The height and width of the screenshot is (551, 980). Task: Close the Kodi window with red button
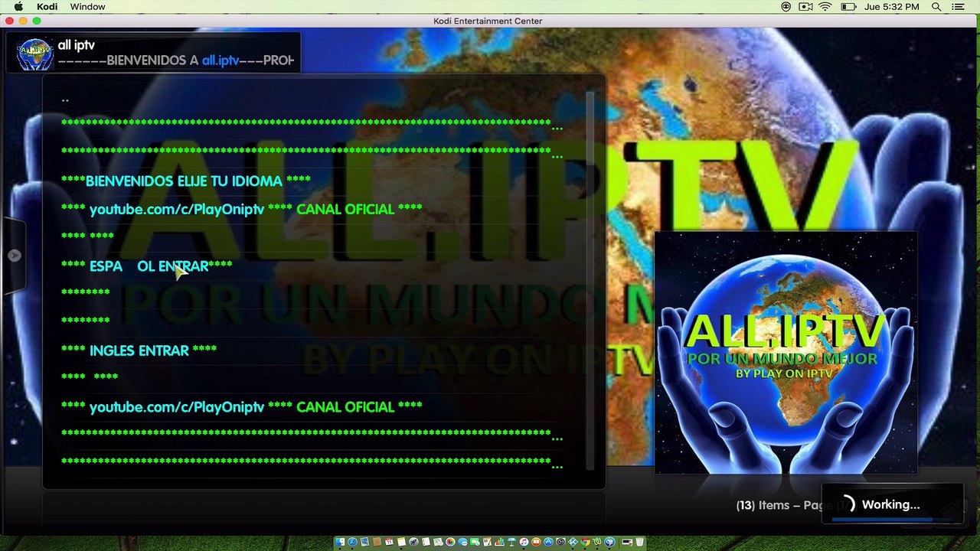click(x=10, y=21)
